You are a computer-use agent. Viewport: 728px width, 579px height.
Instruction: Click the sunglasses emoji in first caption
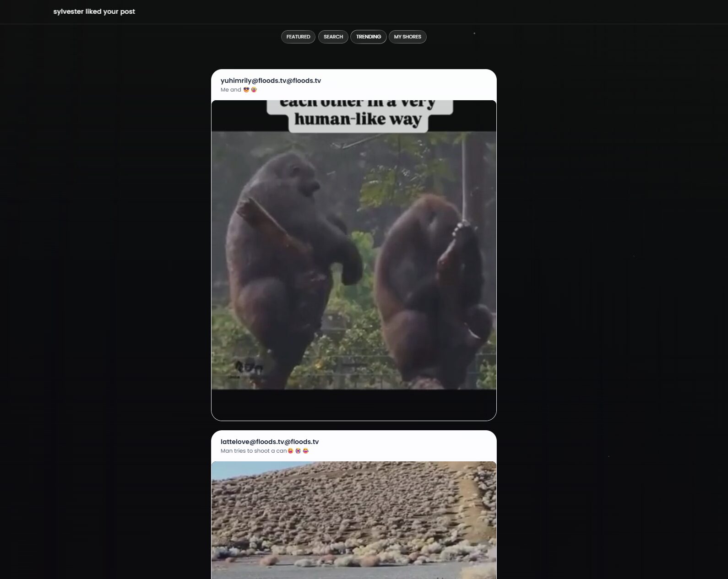246,90
